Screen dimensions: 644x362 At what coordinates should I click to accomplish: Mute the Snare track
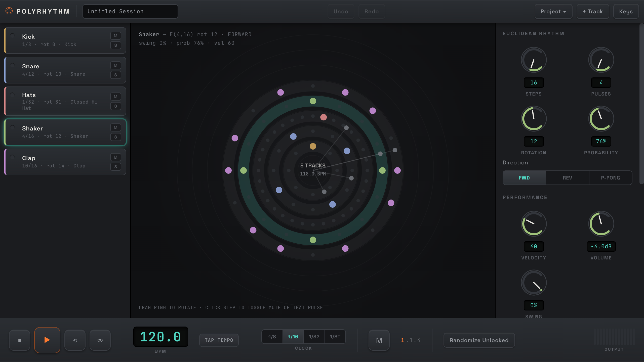pos(116,65)
